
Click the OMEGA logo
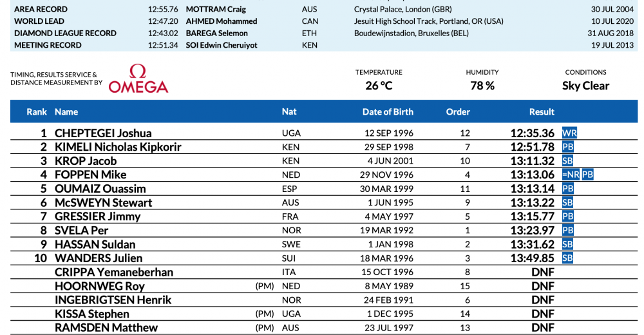pos(138,79)
